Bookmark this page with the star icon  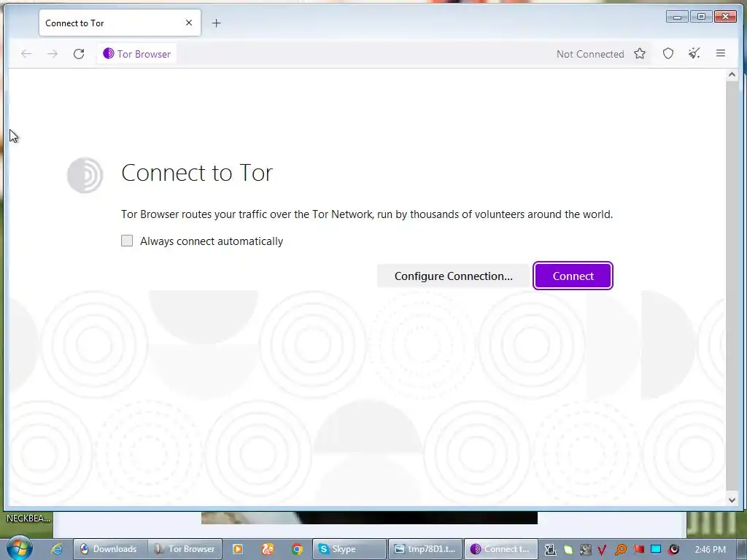640,54
